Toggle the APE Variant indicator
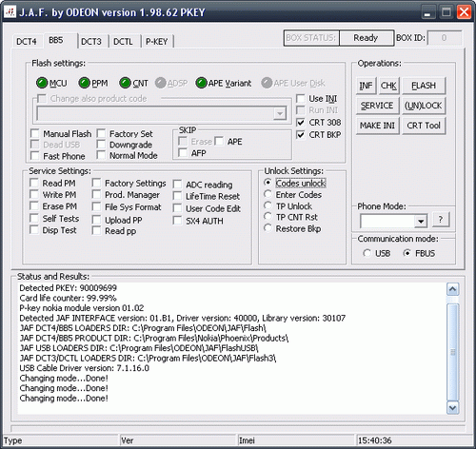Screen dimensions: 476x449 201,83
